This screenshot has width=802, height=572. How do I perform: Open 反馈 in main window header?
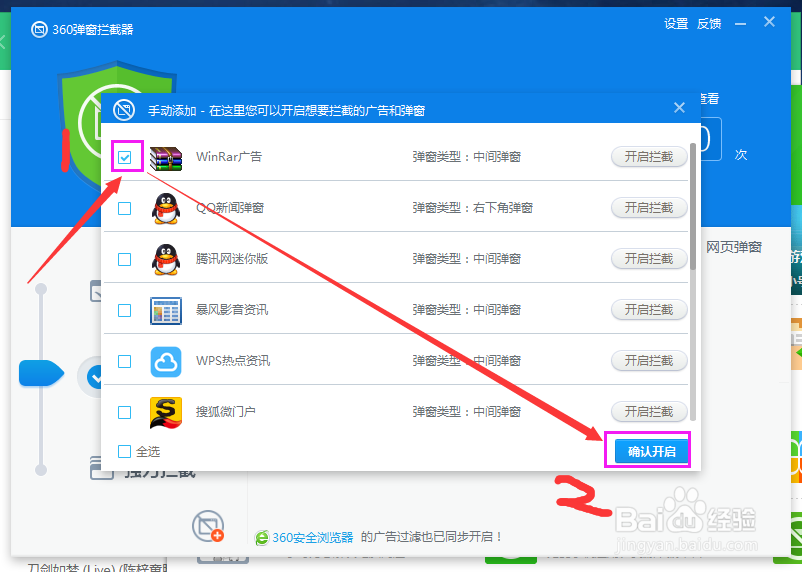click(x=709, y=24)
